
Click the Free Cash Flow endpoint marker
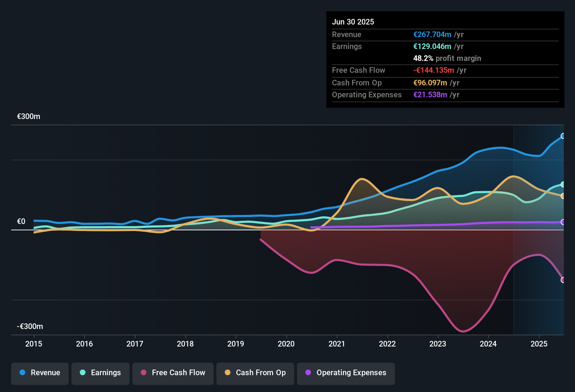click(563, 280)
